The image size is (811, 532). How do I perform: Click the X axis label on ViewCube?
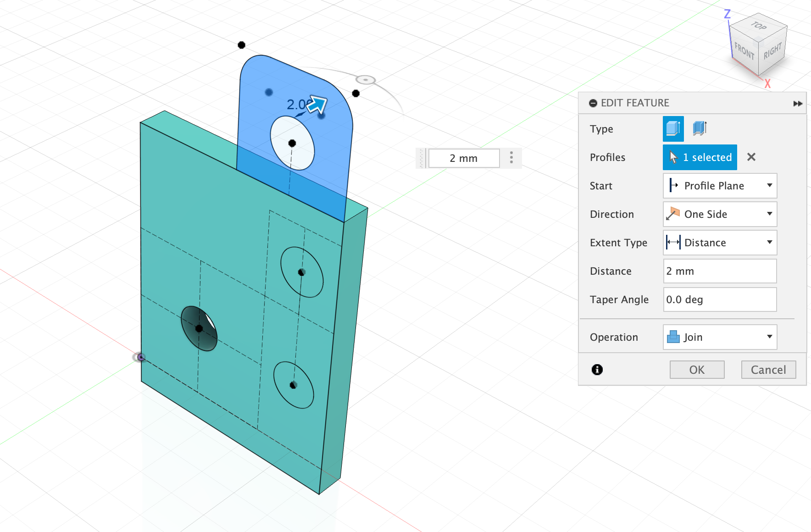pos(767,84)
